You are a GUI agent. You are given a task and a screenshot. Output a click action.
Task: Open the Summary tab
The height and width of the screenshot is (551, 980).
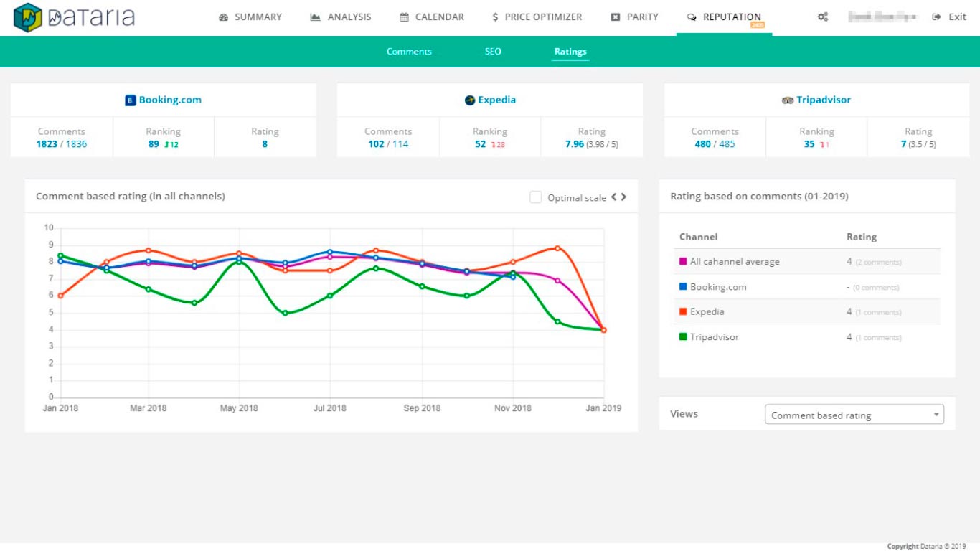point(250,17)
